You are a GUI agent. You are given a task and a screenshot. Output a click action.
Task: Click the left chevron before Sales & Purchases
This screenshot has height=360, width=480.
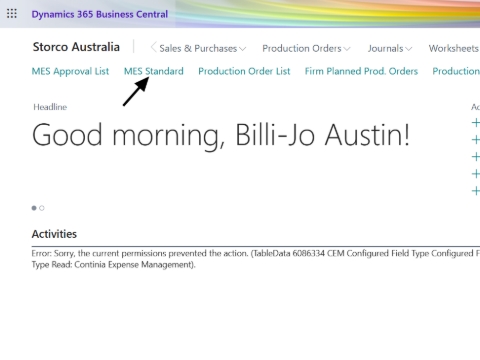pyautogui.click(x=153, y=48)
